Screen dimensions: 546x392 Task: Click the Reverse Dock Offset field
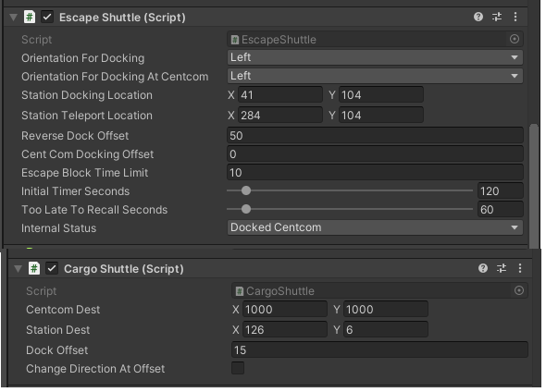point(375,136)
